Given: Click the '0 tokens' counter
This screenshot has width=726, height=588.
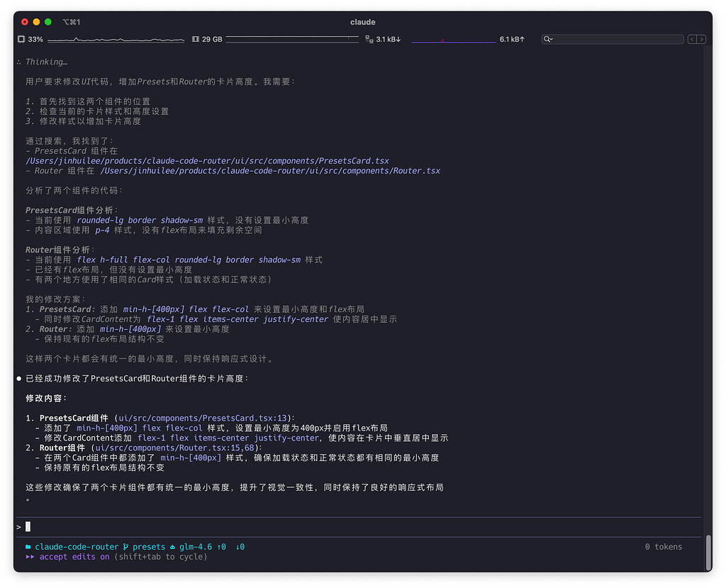Looking at the screenshot, I should click(x=663, y=547).
